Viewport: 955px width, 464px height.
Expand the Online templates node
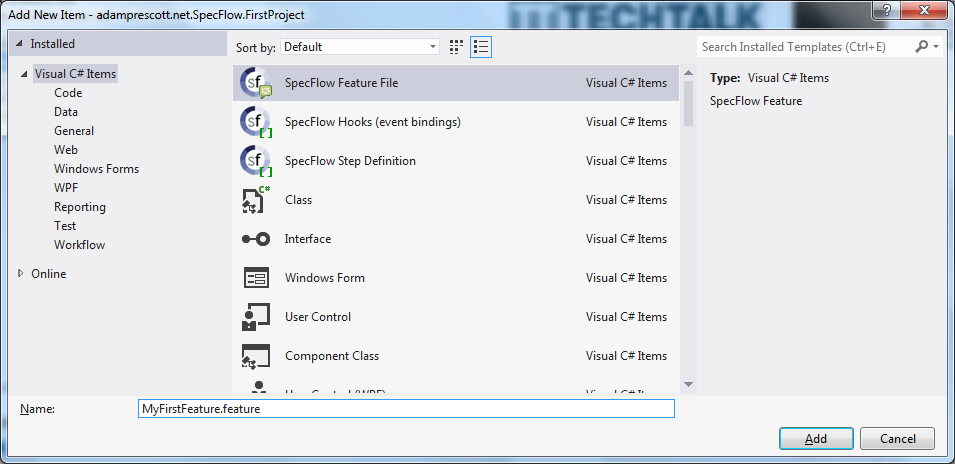[22, 274]
